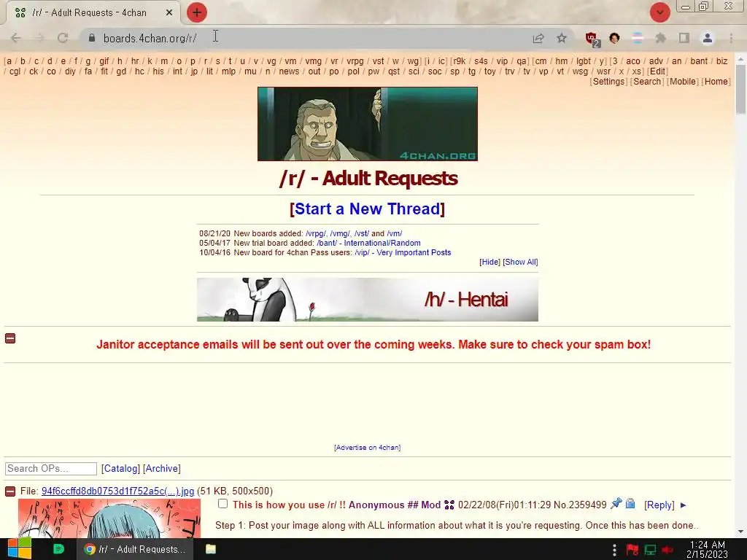Close the /r/ - Adult Requests tab
Viewport: 747px width, 560px height.
(x=169, y=13)
